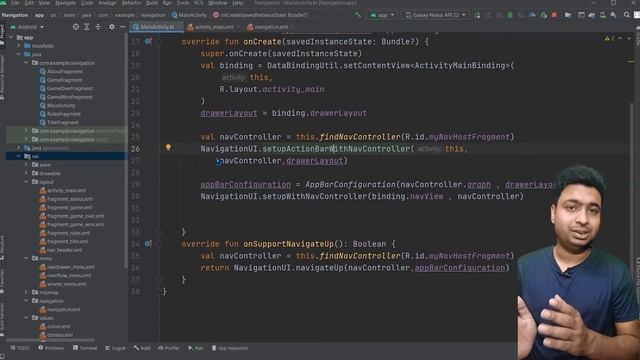Select navdrawer_menu.xml file
This screenshot has width=640, height=360.
(67, 267)
